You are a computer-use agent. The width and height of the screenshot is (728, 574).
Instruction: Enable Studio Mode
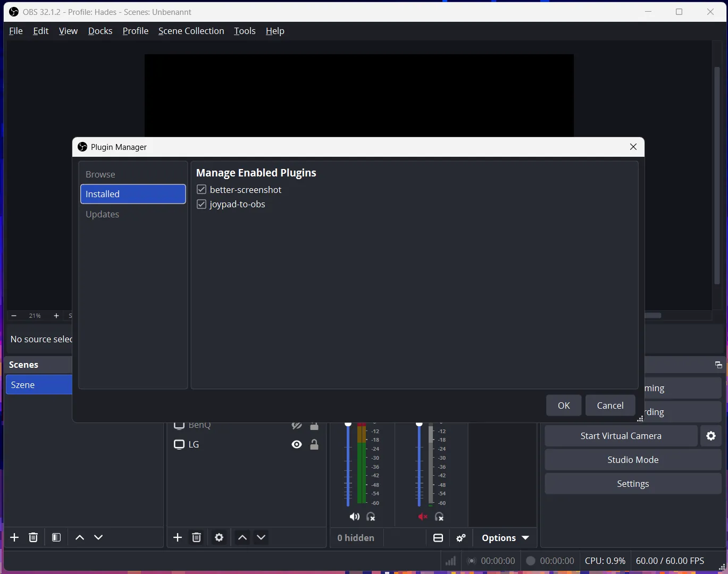pyautogui.click(x=633, y=460)
